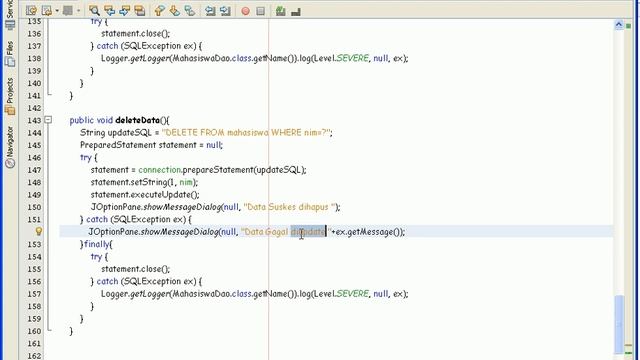This screenshot has height=360, width=640.
Task: Click the Shift Line Left icon
Action: pos(210,11)
